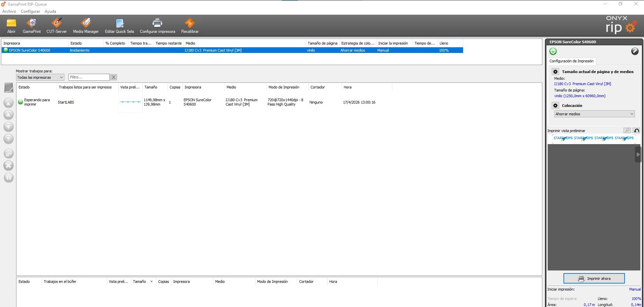Sort ready jobs by Modo de Impresión column

click(287, 87)
